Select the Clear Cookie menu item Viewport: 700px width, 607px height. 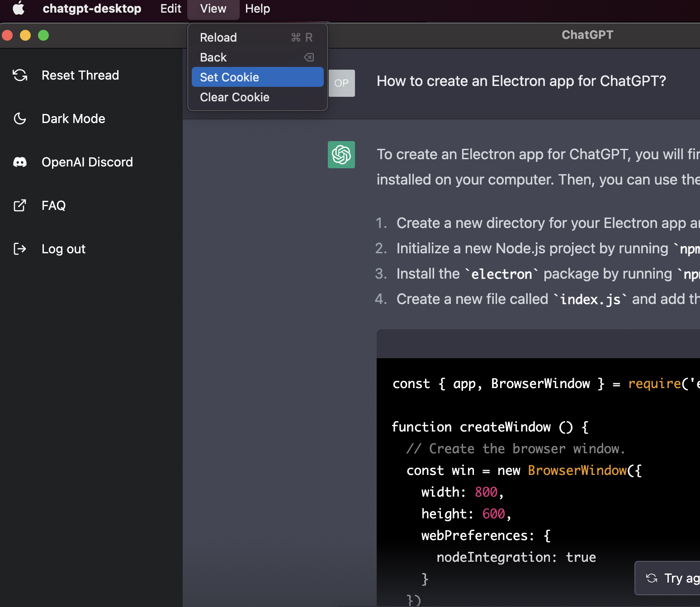pos(258,97)
